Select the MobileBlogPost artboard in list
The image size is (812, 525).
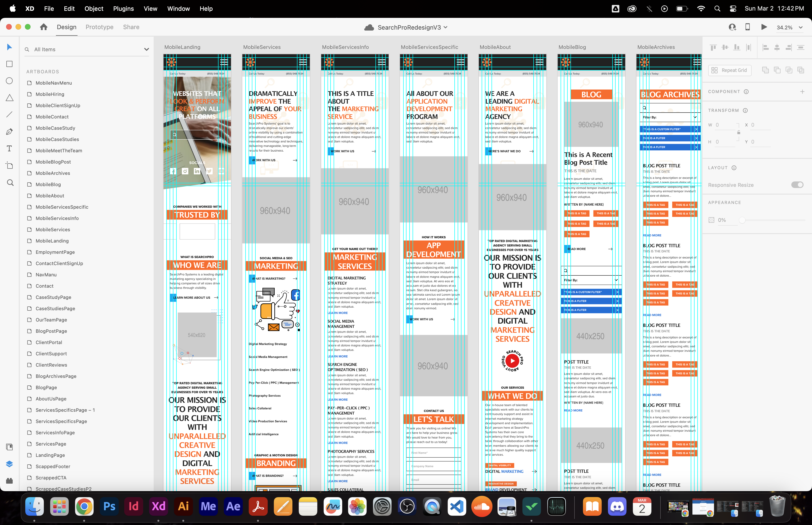coord(53,162)
